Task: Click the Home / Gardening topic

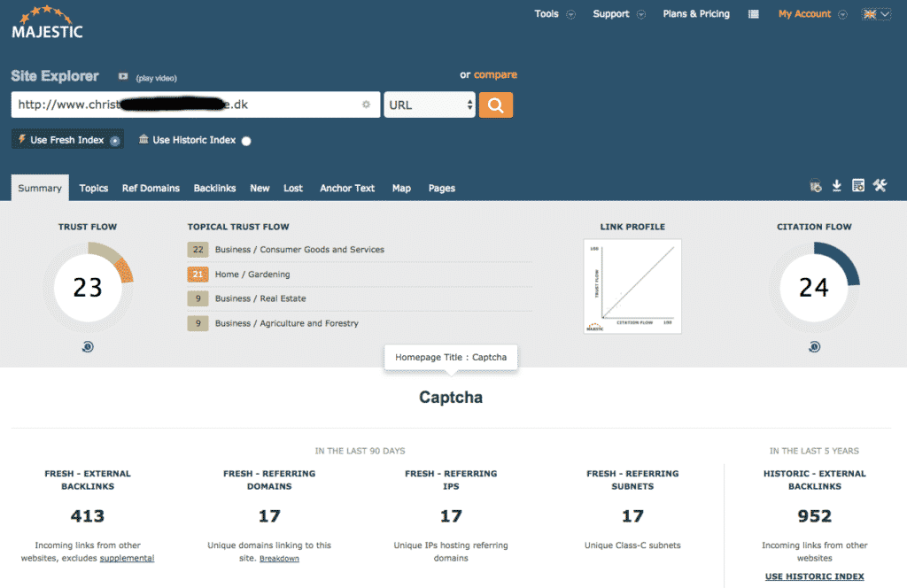Action: pos(252,274)
